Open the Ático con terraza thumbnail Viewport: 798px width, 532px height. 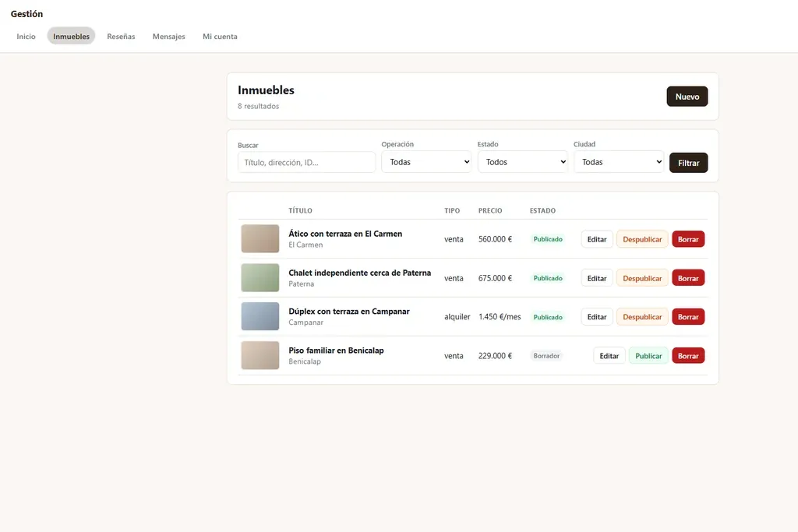tap(260, 238)
